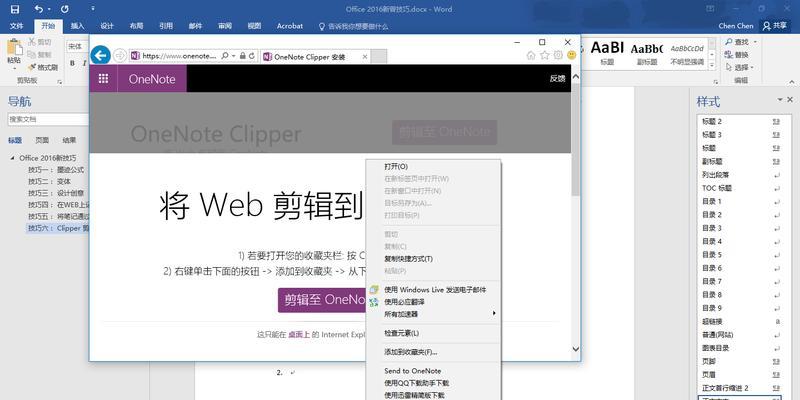Click the Copy icon in Word ribbon
The image size is (800, 400).
click(32, 55)
